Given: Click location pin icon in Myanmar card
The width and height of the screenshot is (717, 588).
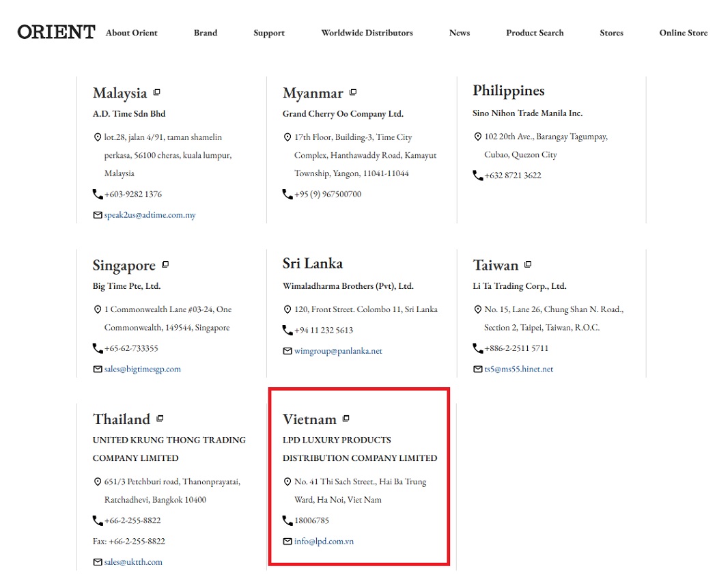Looking at the screenshot, I should (287, 137).
